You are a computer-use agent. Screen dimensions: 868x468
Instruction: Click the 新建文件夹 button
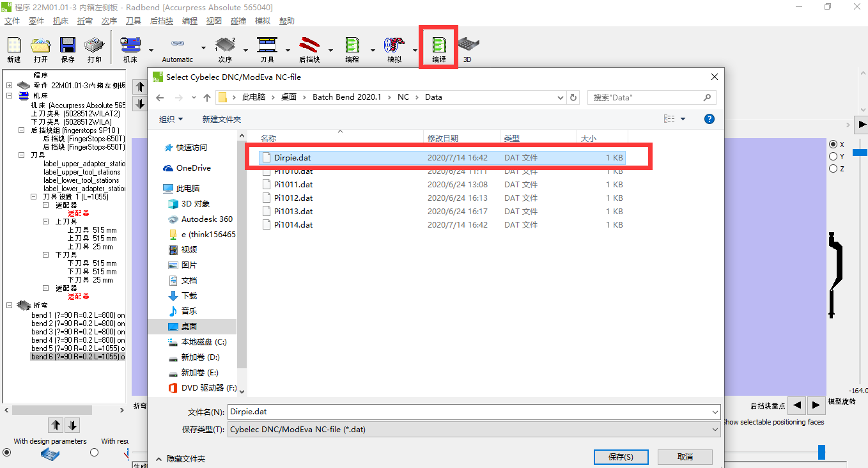click(221, 119)
